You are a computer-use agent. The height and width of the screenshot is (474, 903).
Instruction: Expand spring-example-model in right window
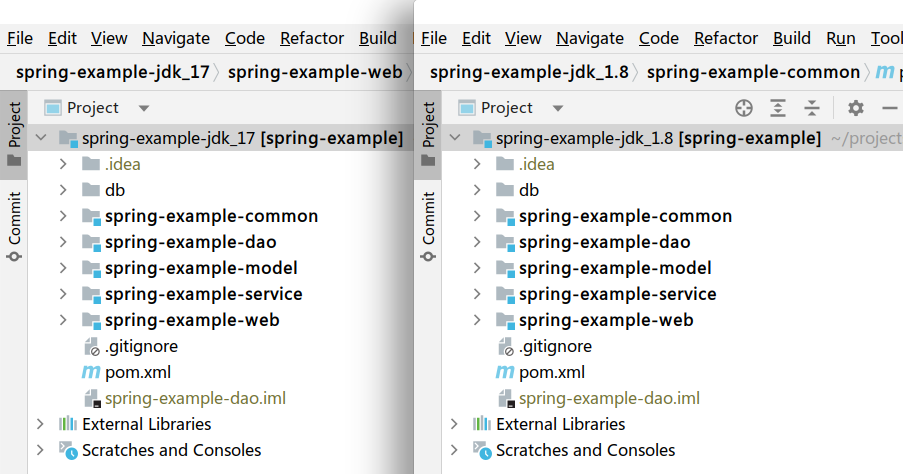click(x=477, y=268)
